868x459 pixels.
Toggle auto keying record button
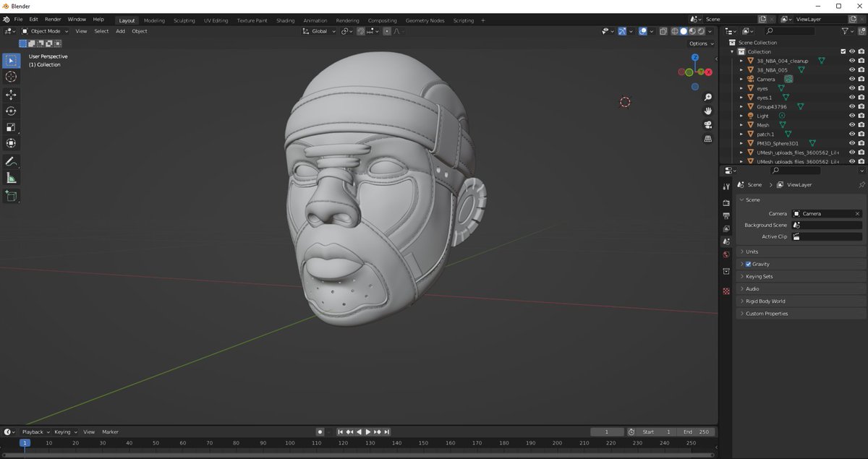(x=320, y=432)
